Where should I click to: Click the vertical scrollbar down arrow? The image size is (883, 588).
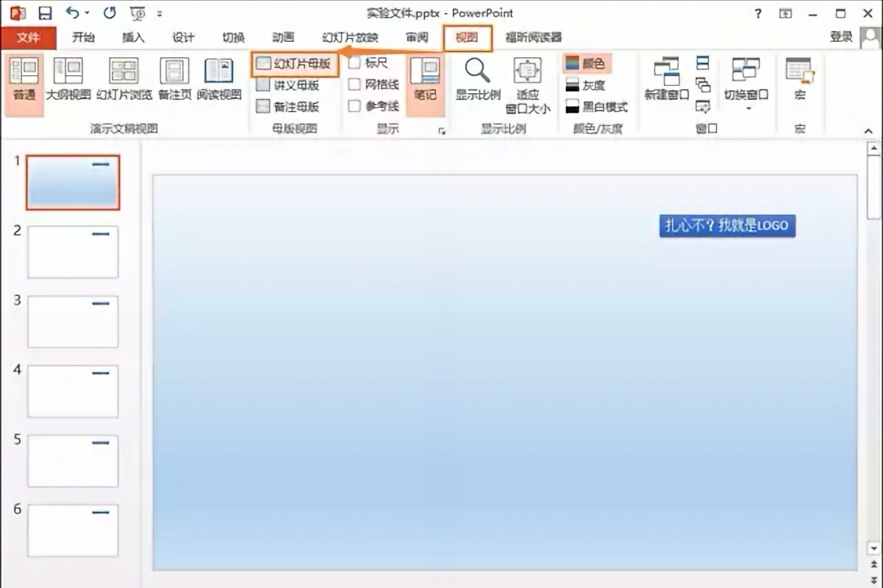pyautogui.click(x=873, y=548)
